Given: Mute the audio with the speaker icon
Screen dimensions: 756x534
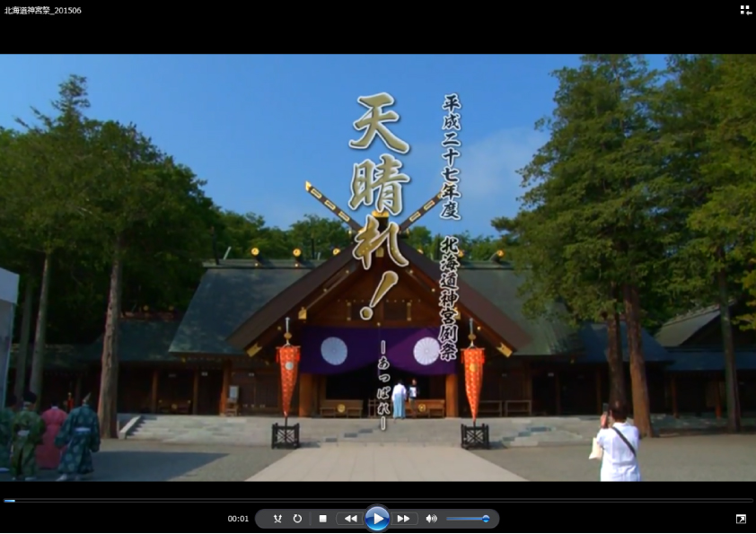Looking at the screenshot, I should pos(431,519).
